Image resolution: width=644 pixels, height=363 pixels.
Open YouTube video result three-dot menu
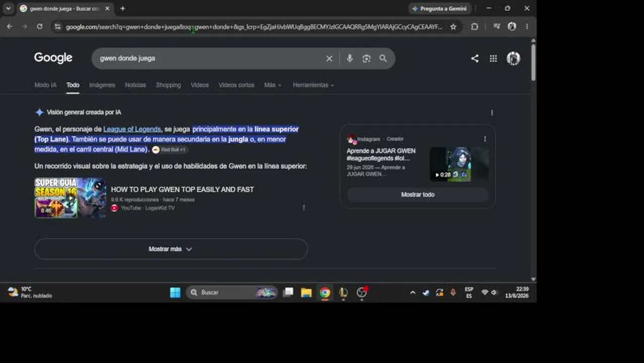pyautogui.click(x=303, y=208)
